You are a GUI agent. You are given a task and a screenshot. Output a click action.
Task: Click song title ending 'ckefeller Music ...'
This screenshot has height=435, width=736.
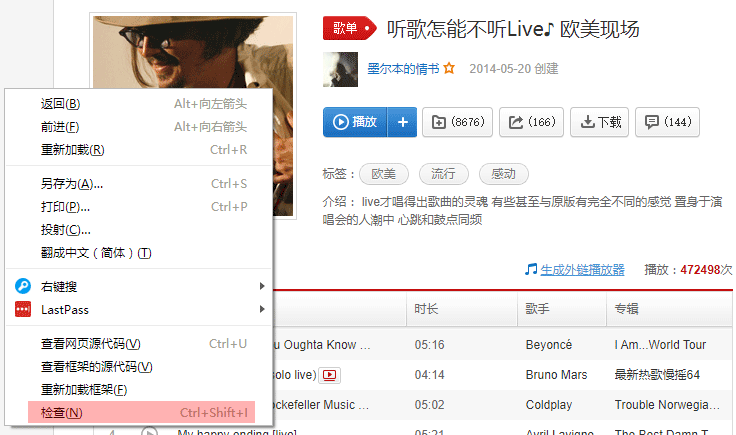point(322,405)
